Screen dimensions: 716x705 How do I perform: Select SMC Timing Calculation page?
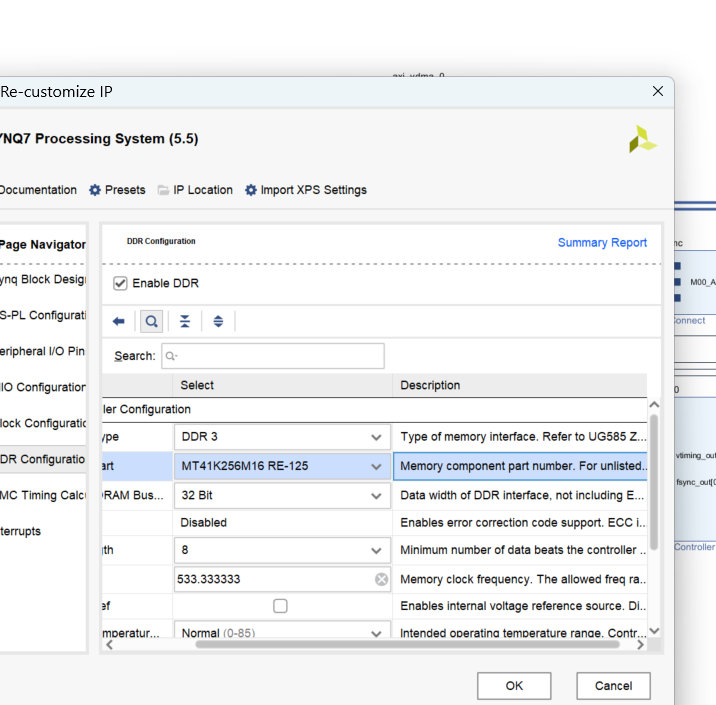tap(43, 495)
